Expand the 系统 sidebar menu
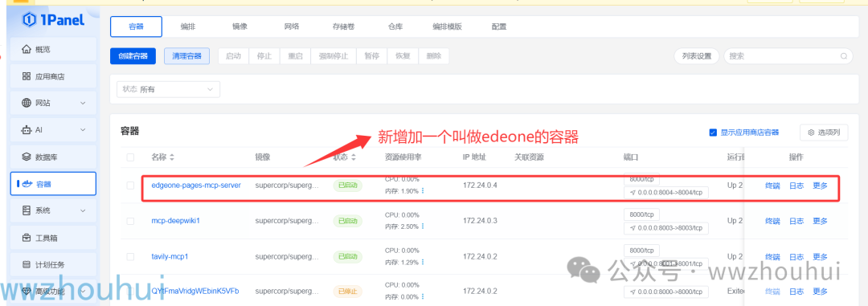The width and height of the screenshot is (868, 306). pyautogui.click(x=53, y=210)
